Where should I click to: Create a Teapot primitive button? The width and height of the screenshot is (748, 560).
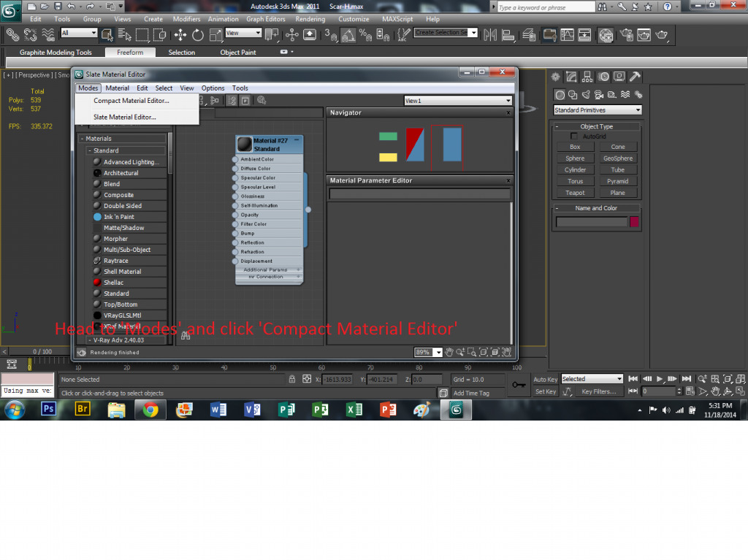tap(575, 193)
